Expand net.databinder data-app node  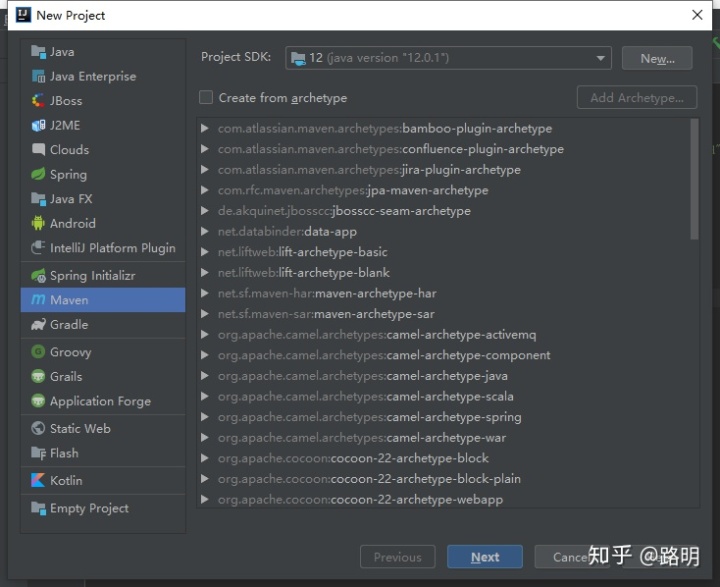coord(205,231)
